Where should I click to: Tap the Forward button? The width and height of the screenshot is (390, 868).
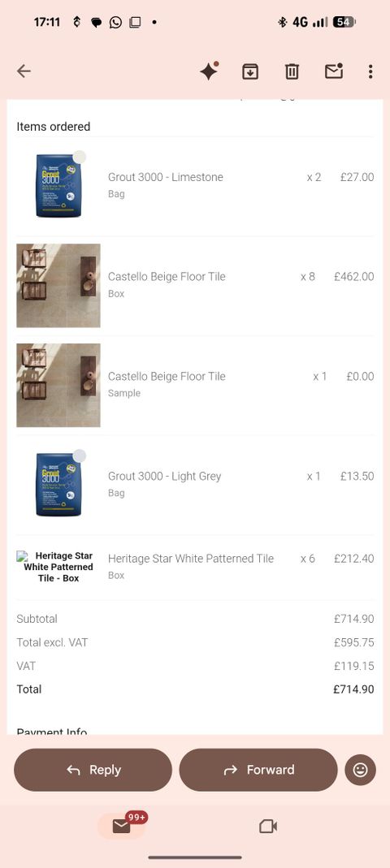pyautogui.click(x=258, y=770)
